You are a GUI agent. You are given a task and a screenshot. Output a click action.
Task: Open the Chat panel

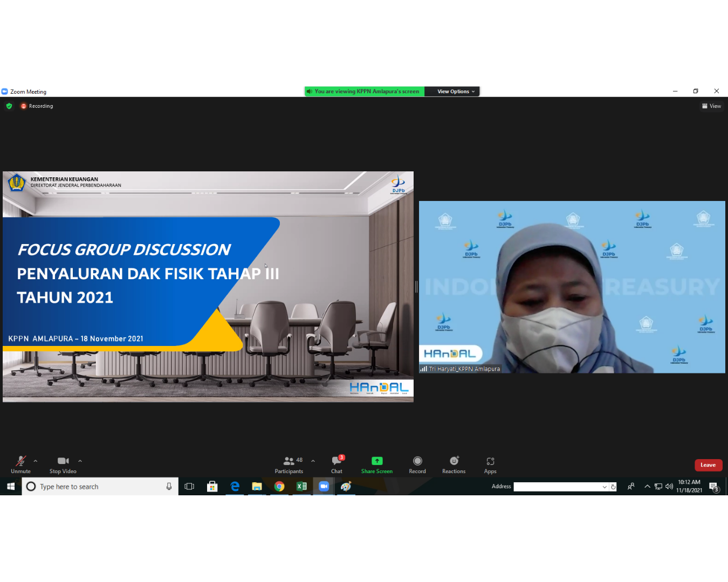click(x=336, y=464)
